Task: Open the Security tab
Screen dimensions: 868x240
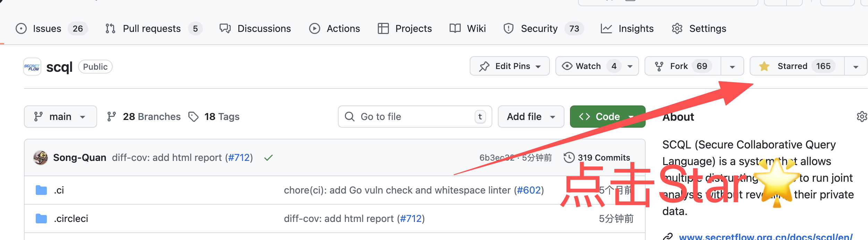Action: [x=539, y=28]
